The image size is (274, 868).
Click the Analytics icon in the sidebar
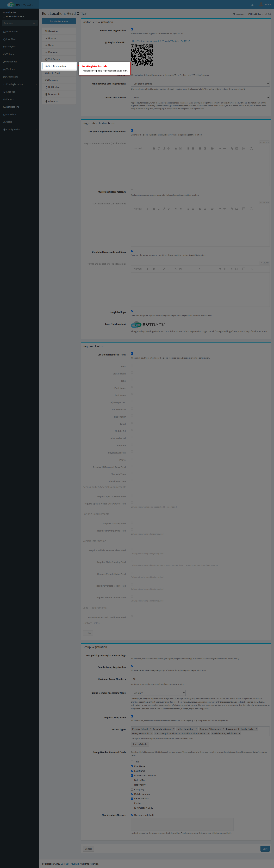(4, 47)
